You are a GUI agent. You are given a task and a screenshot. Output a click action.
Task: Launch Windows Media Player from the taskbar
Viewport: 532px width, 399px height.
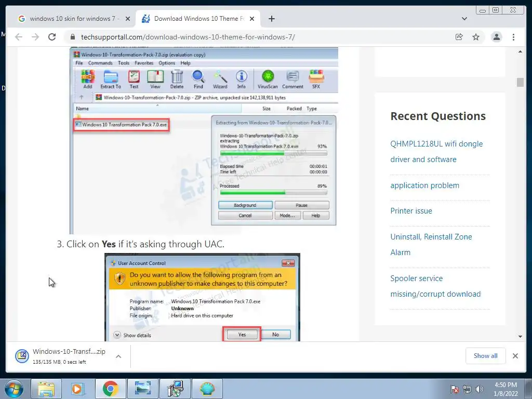(x=78, y=389)
